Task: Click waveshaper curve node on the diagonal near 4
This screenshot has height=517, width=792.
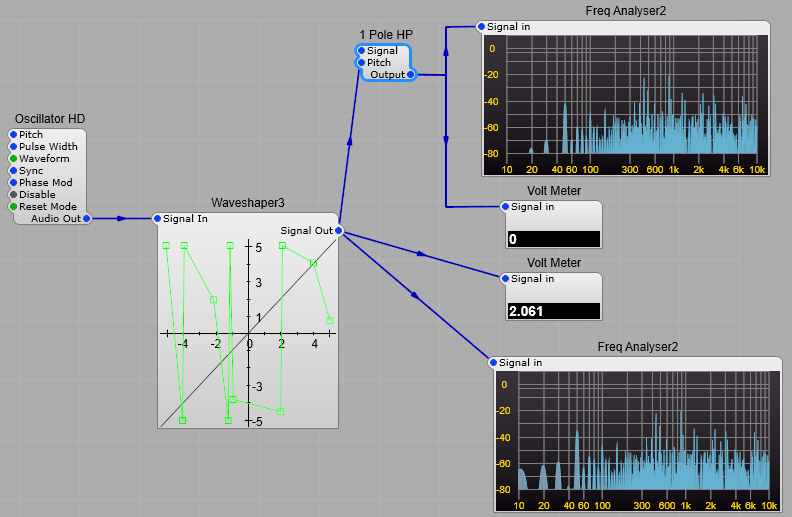Action: pyautogui.click(x=314, y=263)
